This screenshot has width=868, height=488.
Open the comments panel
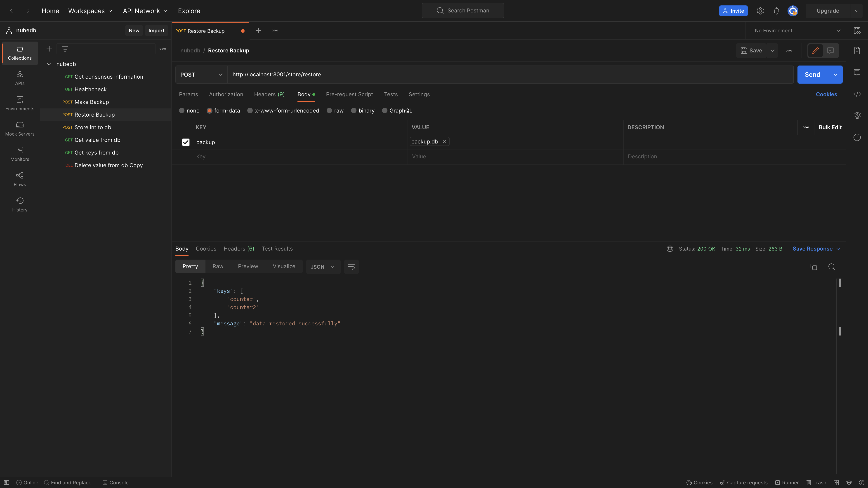[x=857, y=72]
